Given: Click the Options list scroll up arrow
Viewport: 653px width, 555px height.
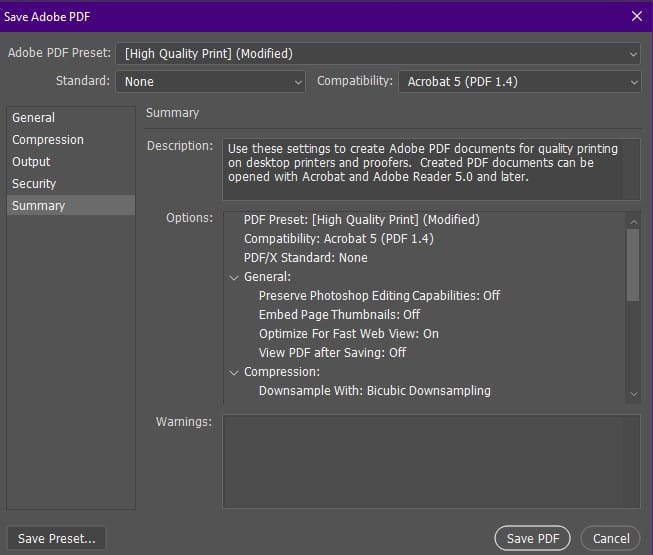Looking at the screenshot, I should point(633,222).
